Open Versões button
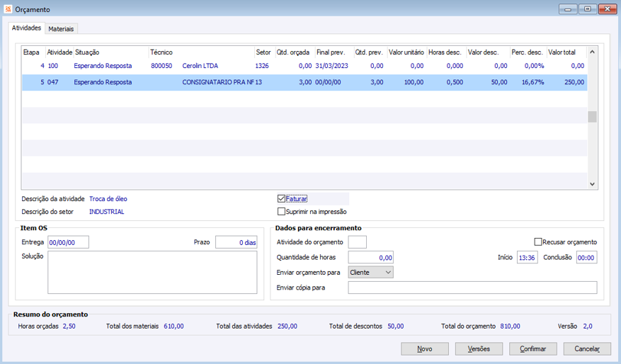Viewport: 621px width, 364px height. [479, 348]
